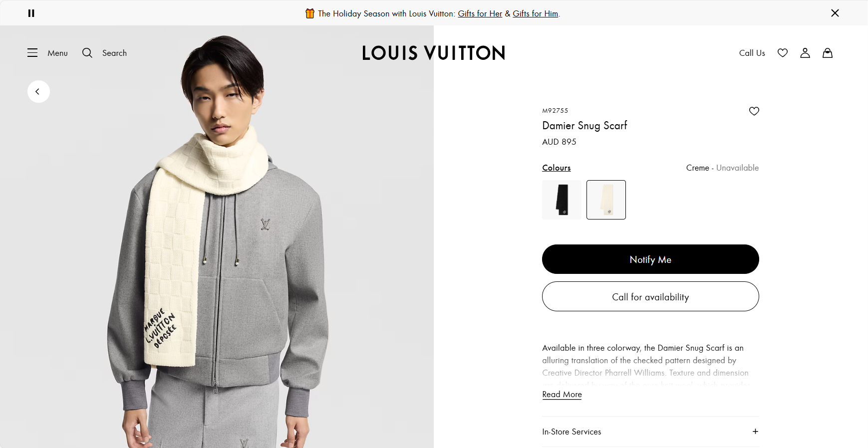Click Call for availability button
868x448 pixels.
[650, 297]
